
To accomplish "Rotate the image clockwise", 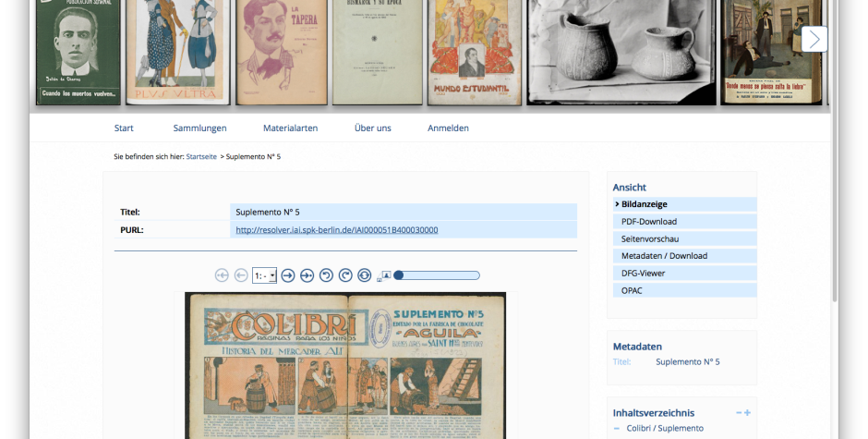I will point(345,275).
